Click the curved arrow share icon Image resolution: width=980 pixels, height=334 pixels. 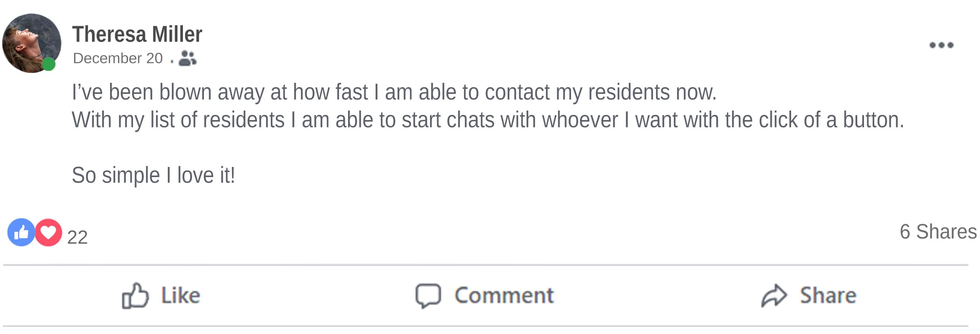[774, 296]
